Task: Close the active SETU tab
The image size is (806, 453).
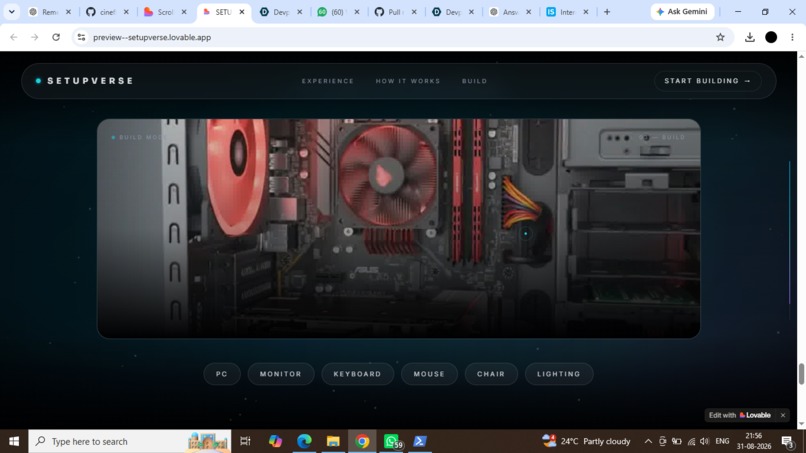Action: tap(242, 12)
